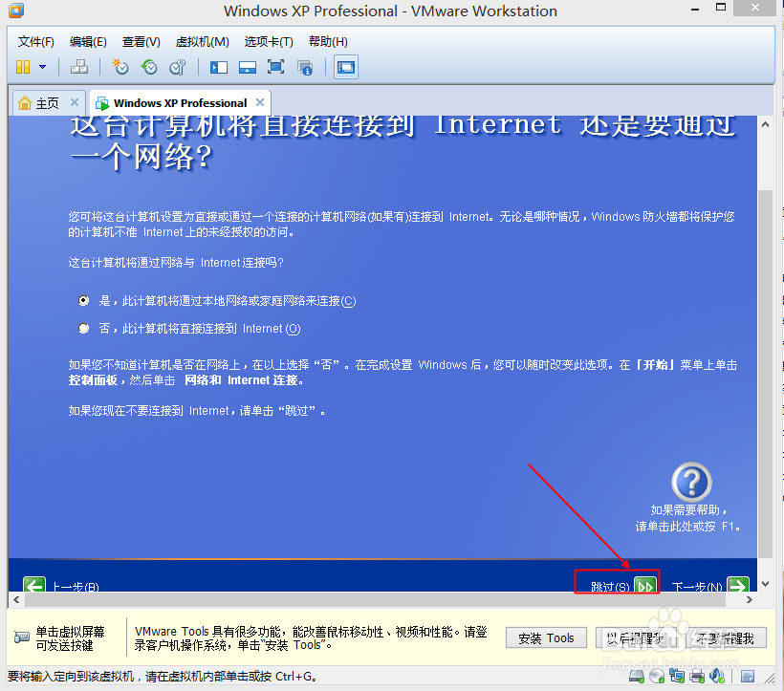Toggle the thumbnail bar view icon

tap(248, 67)
